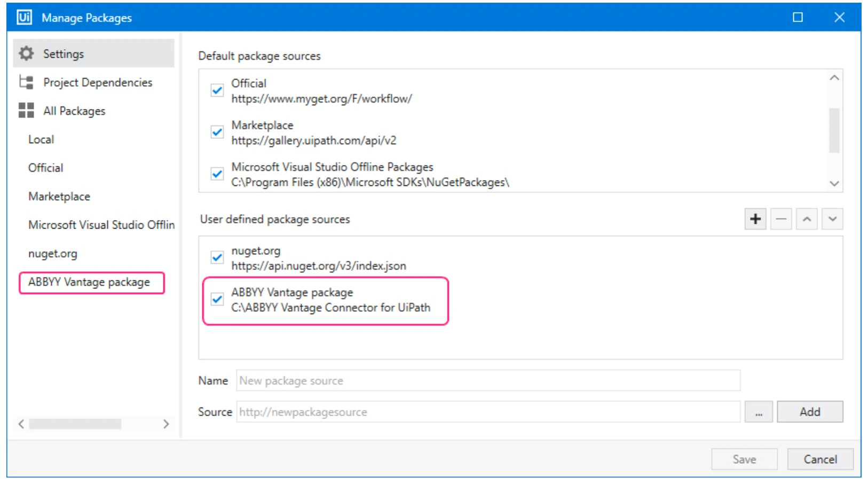The width and height of the screenshot is (868, 485).
Task: Move package source up with up-arrow icon
Action: pos(807,219)
